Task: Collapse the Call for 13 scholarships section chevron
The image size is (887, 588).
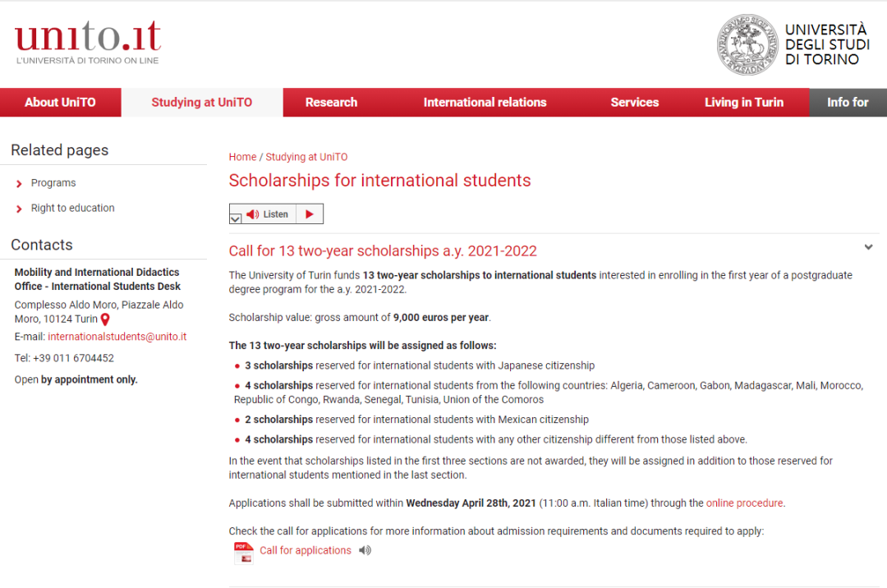Action: [x=868, y=247]
